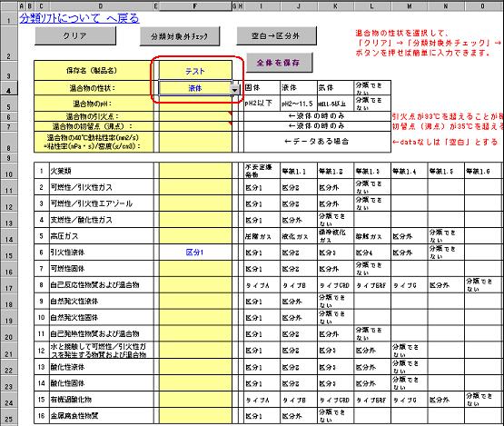Open the 分類リストについて へ戻る link
This screenshot has height=426, width=504.
tap(79, 18)
